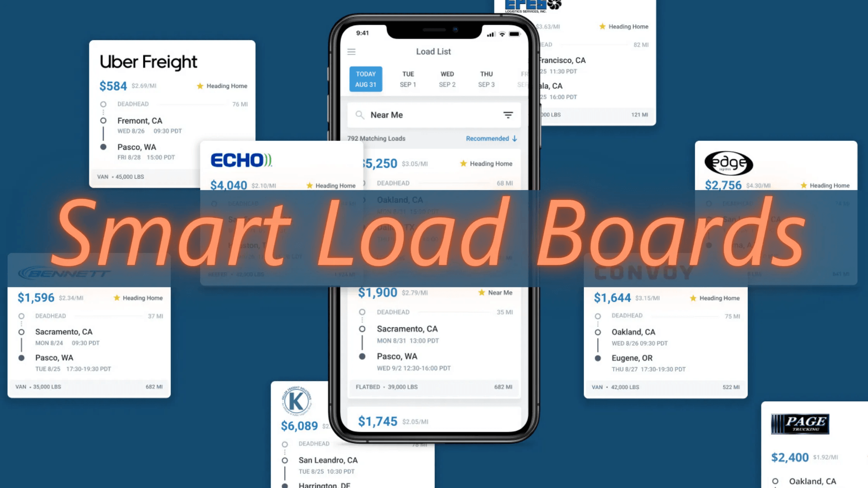Expand the Recommended sort dropdown

[x=491, y=138]
